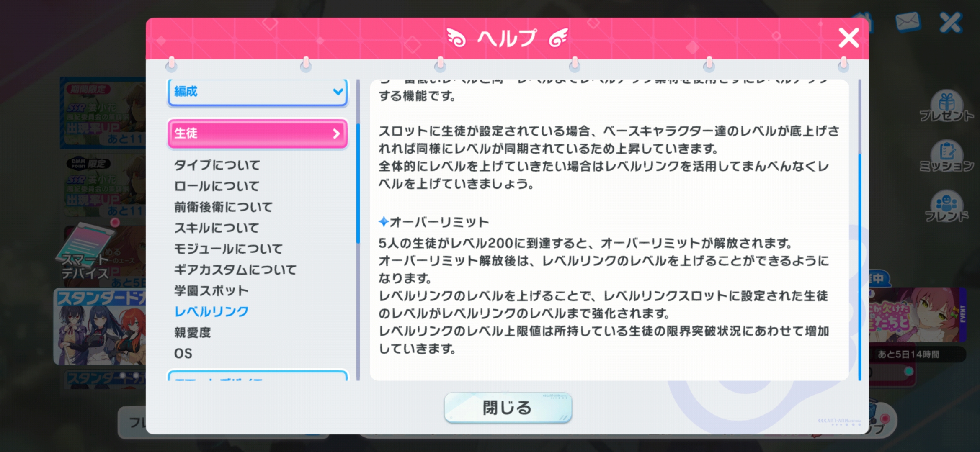980x452 pixels.
Task: Open the プレゼント gift icon
Action: click(946, 106)
